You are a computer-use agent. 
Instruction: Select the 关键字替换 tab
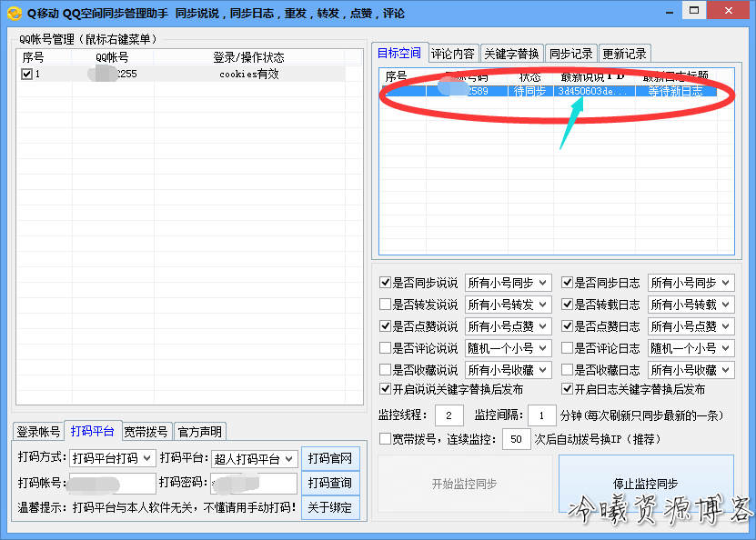pyautogui.click(x=511, y=54)
